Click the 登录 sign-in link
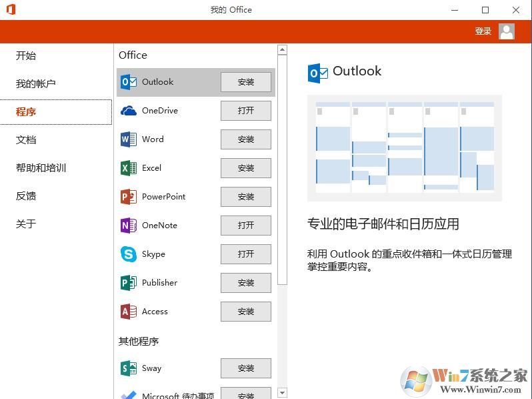This screenshot has width=532, height=399. 483,31
